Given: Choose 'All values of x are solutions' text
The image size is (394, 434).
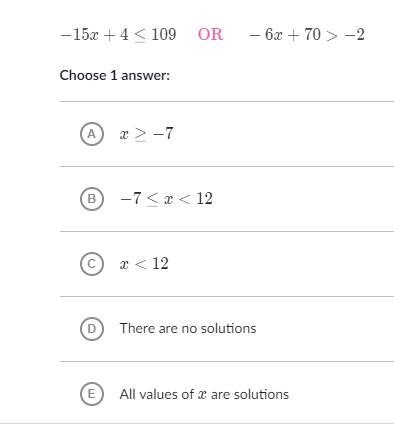Looking at the screenshot, I should [204, 394].
